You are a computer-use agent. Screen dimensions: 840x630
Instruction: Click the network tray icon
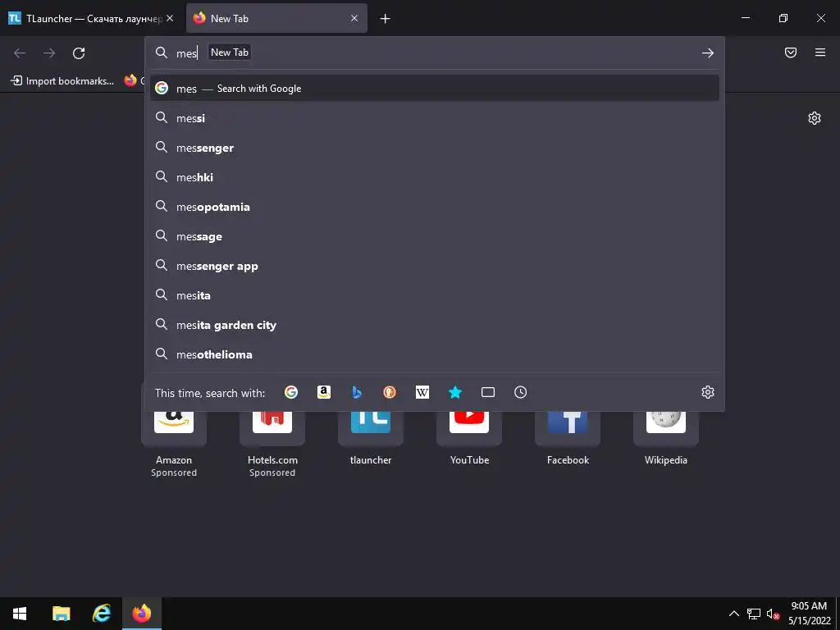(754, 614)
